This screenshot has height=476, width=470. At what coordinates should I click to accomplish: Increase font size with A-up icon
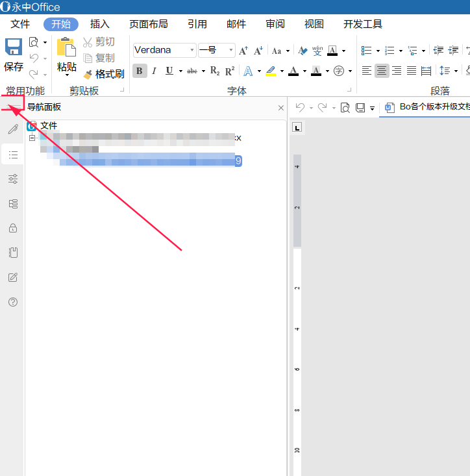(x=243, y=51)
